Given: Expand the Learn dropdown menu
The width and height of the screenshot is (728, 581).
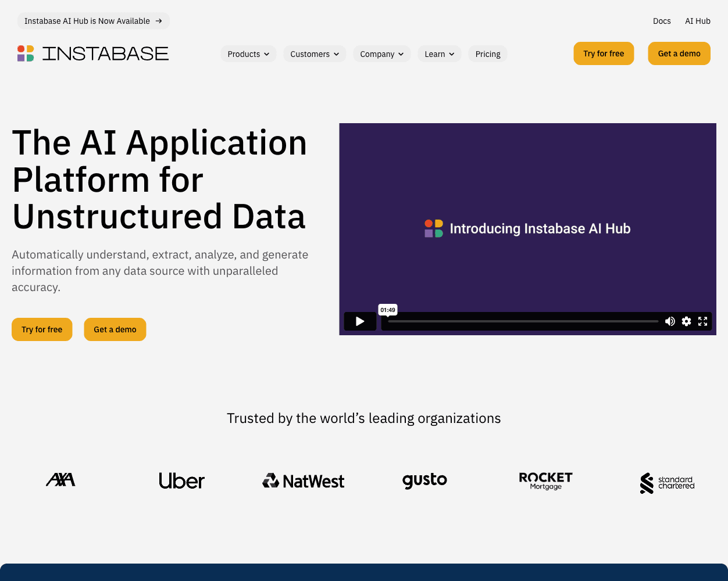Looking at the screenshot, I should (x=440, y=54).
